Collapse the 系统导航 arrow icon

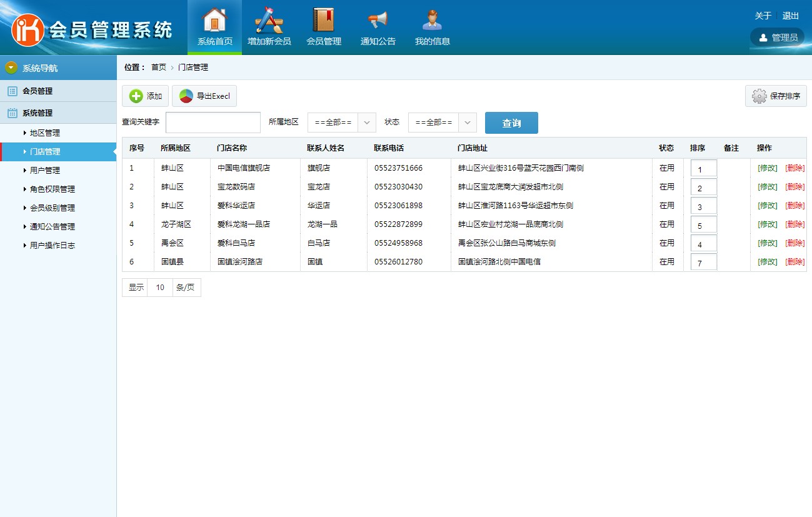click(11, 68)
